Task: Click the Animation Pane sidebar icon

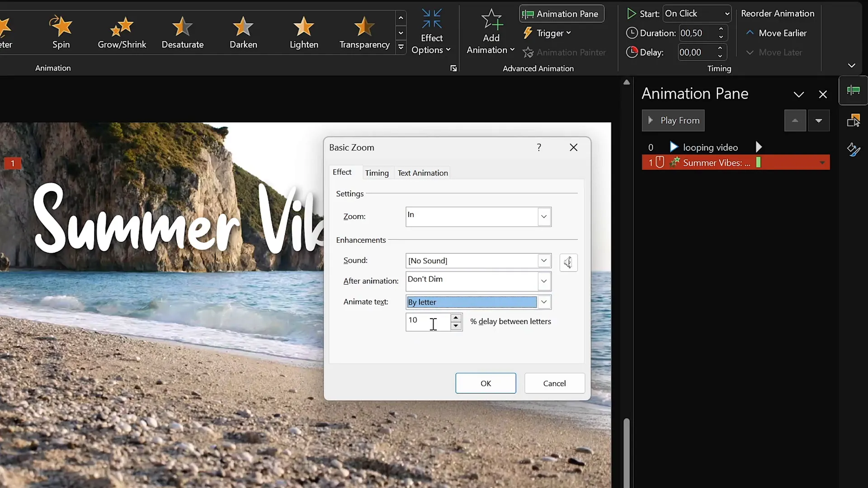Action: pos(853,91)
